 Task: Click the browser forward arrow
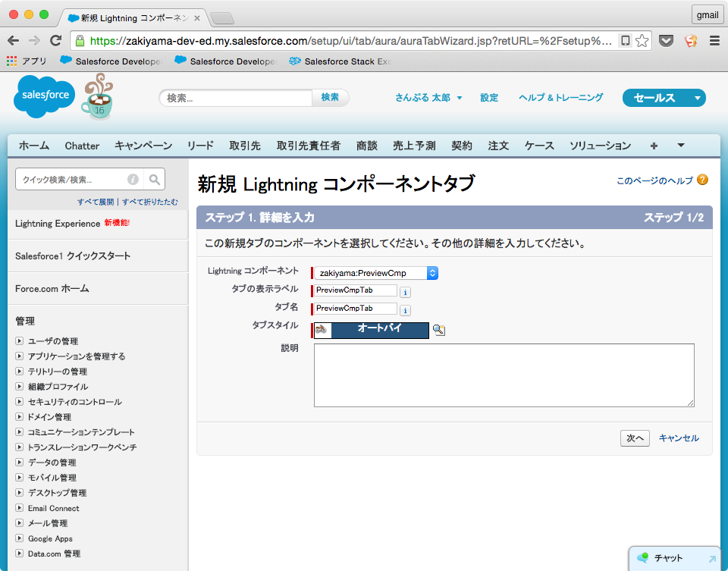coord(34,41)
